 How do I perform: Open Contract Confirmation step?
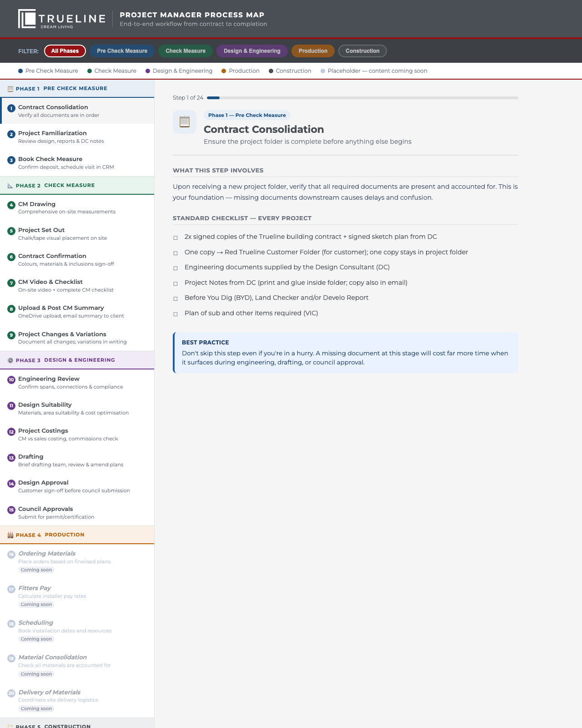pyautogui.click(x=77, y=260)
